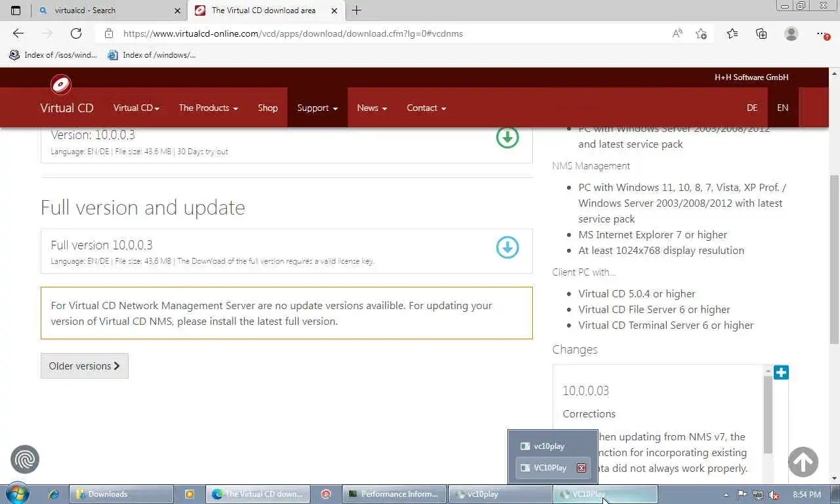Open the Favorites list icon
Screen dimensions: 840x504
(x=732, y=33)
